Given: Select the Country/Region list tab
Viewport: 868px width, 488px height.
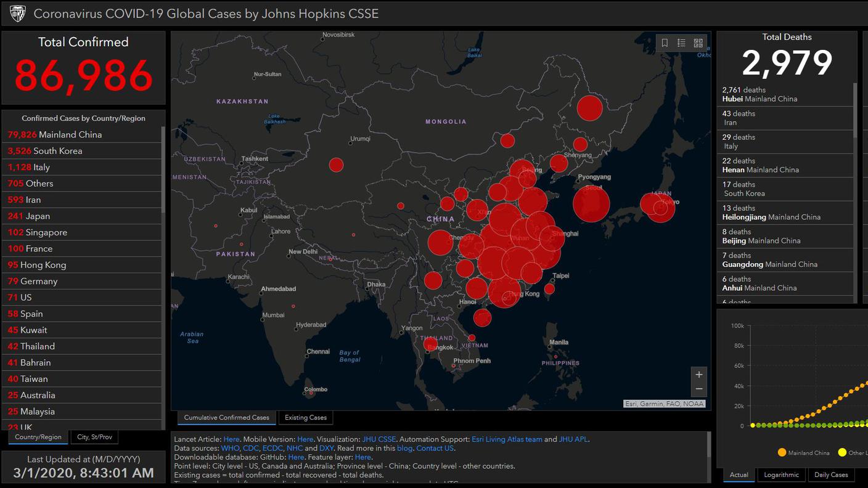Looking at the screenshot, I should click(x=38, y=437).
